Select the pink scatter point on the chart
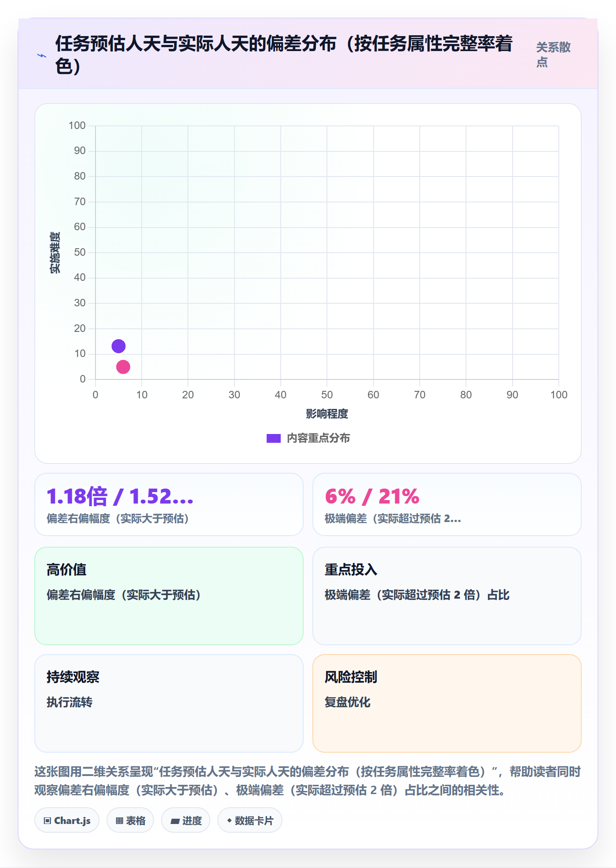The height and width of the screenshot is (868, 616). coord(123,367)
